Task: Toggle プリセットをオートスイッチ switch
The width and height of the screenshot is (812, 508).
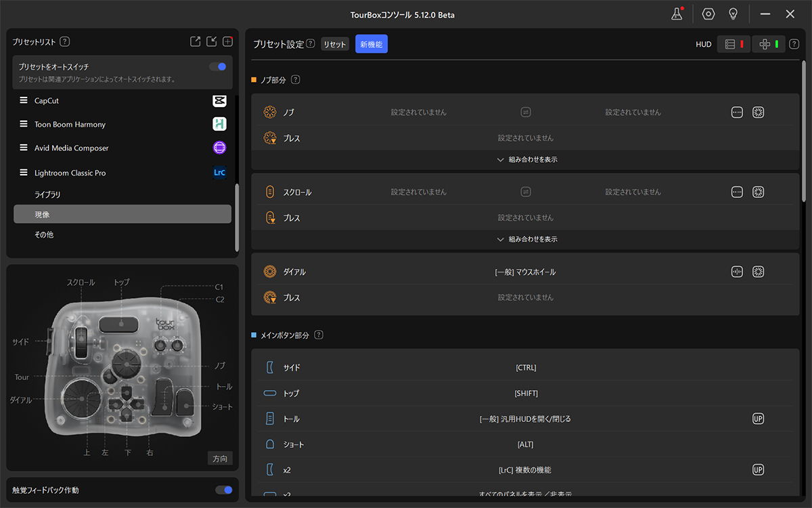Action: click(217, 66)
